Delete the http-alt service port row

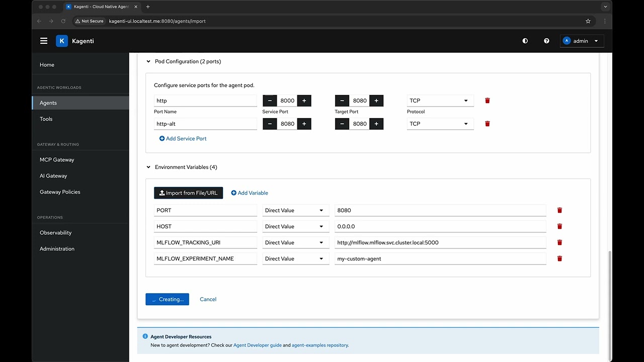487,124
